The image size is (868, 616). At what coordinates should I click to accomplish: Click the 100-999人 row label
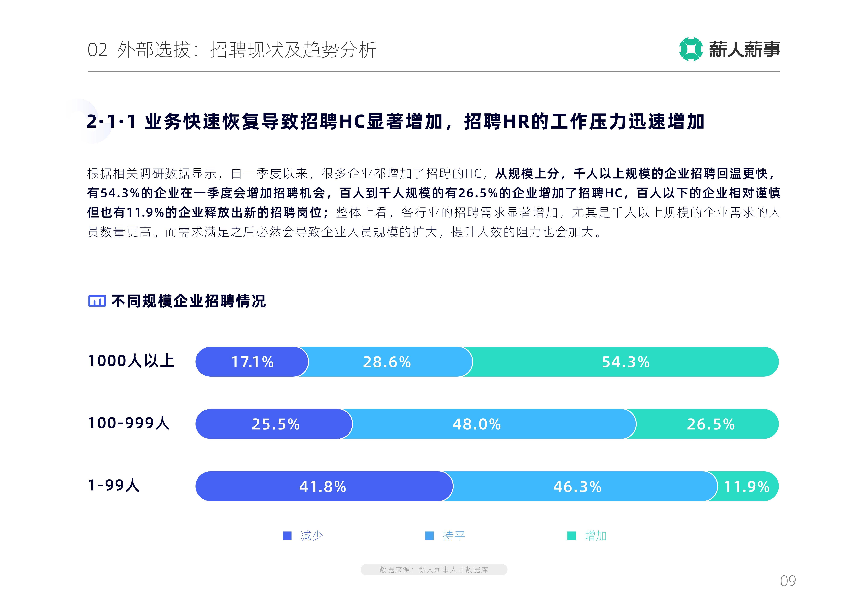coord(128,423)
